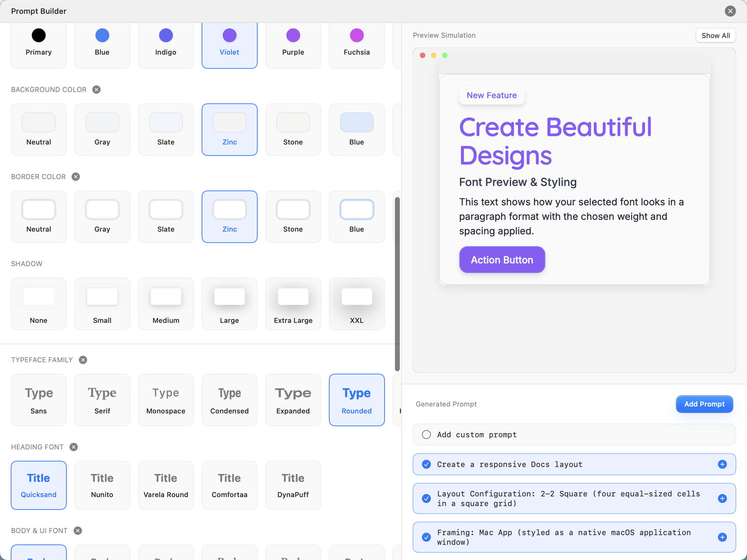Set heading font to Comfortaa
Viewport: 747px width, 560px height.
point(230,485)
